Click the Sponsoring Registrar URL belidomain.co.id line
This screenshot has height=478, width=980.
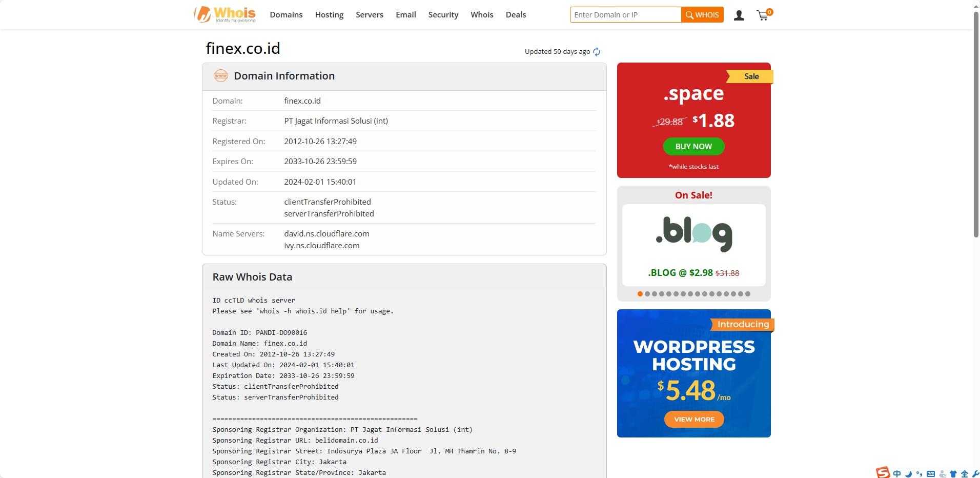pyautogui.click(x=295, y=441)
